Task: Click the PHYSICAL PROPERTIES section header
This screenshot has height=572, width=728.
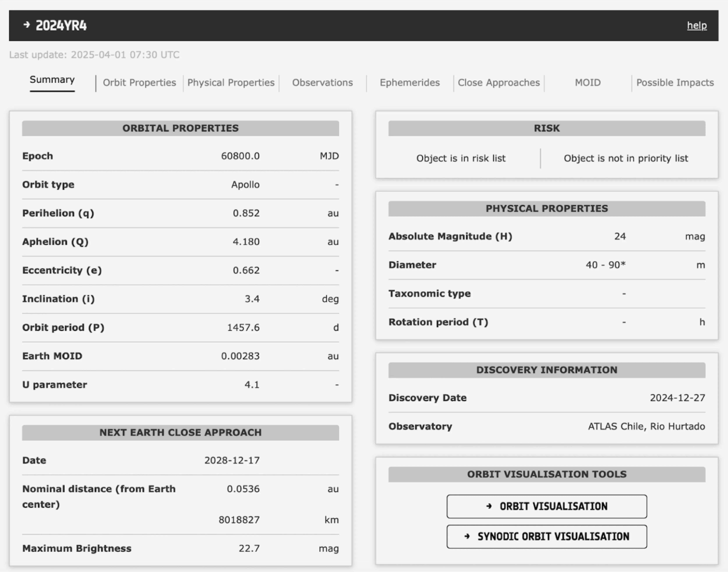Action: point(547,209)
